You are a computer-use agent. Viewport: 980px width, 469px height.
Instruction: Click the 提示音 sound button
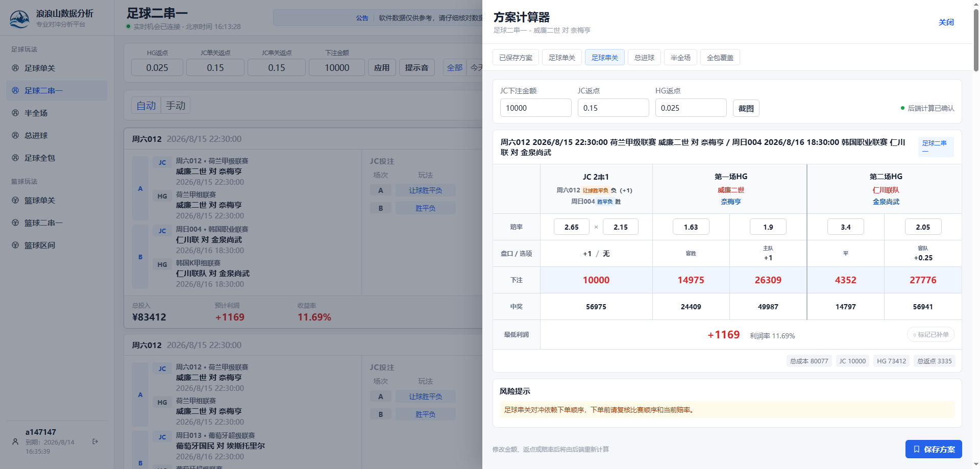tap(417, 67)
